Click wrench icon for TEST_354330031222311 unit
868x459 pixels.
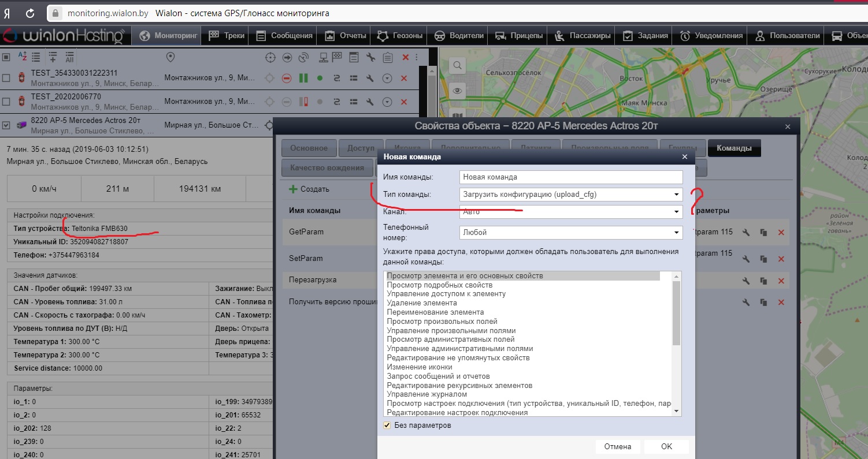(370, 79)
